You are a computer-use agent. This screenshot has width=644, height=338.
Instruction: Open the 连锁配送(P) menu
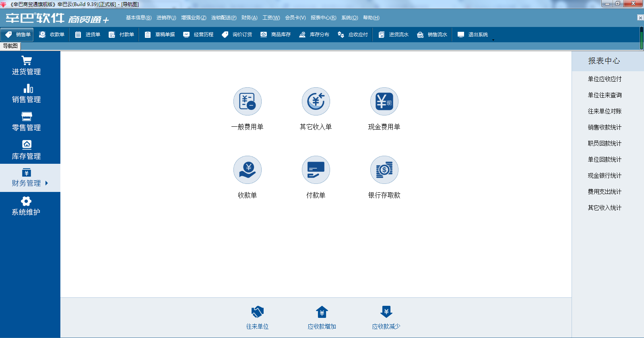tap(224, 18)
